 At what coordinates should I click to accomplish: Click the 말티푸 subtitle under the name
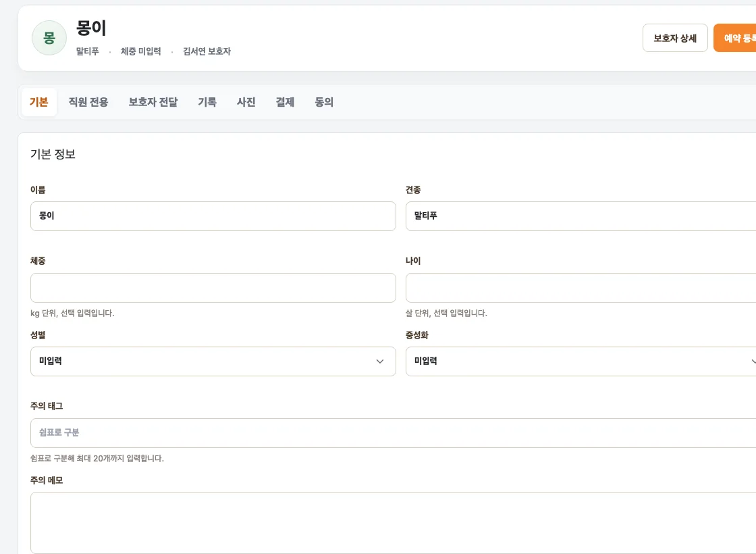(87, 51)
